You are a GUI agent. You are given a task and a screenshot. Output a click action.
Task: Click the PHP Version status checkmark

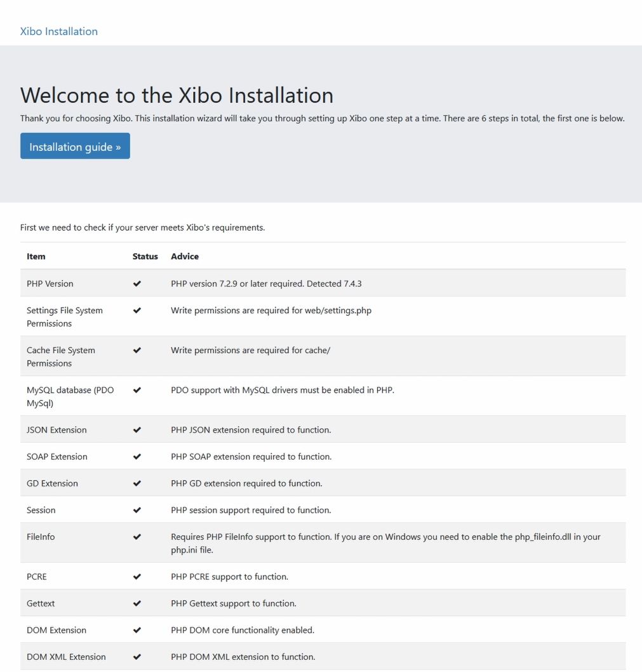tap(137, 284)
